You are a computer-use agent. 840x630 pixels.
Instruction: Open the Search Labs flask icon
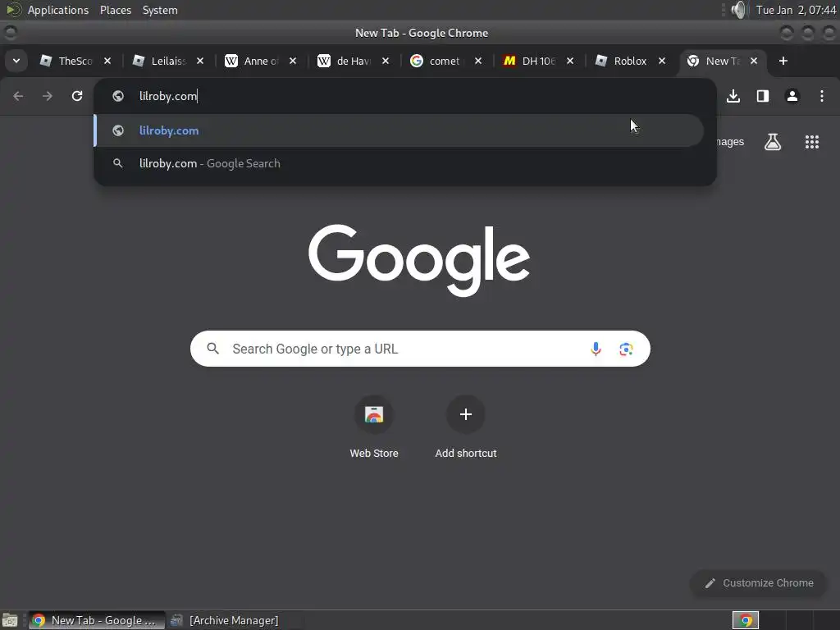click(773, 142)
